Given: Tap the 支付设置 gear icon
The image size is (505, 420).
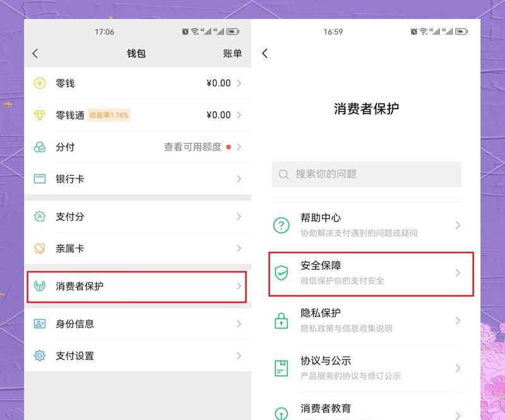Looking at the screenshot, I should pos(40,356).
